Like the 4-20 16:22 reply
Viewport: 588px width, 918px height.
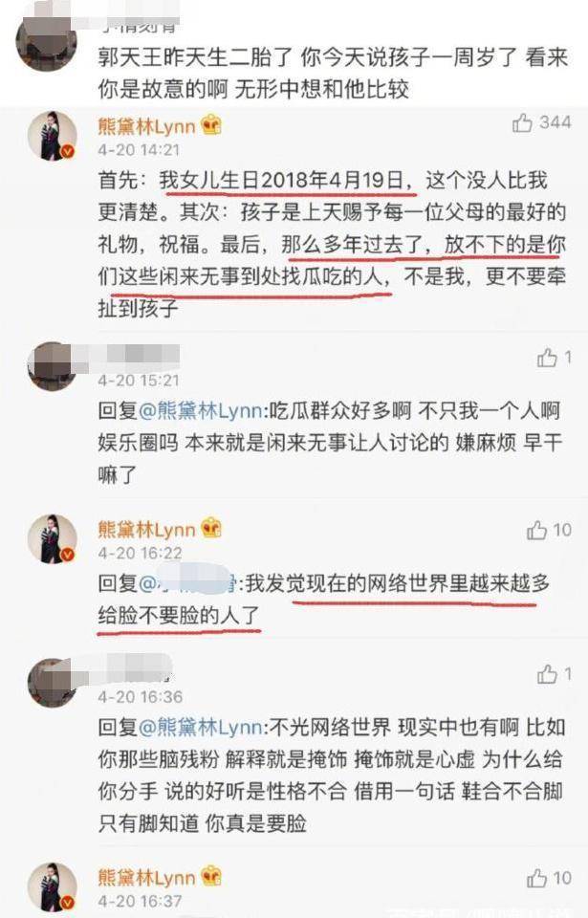point(536,531)
